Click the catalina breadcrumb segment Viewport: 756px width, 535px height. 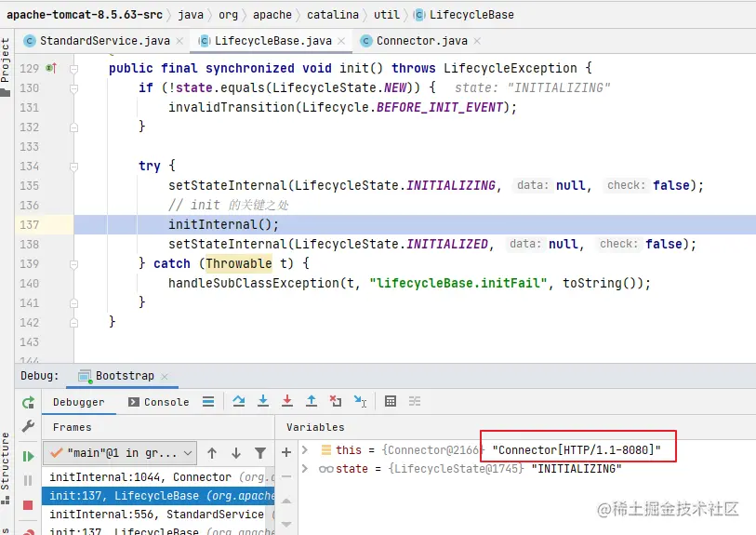click(333, 15)
